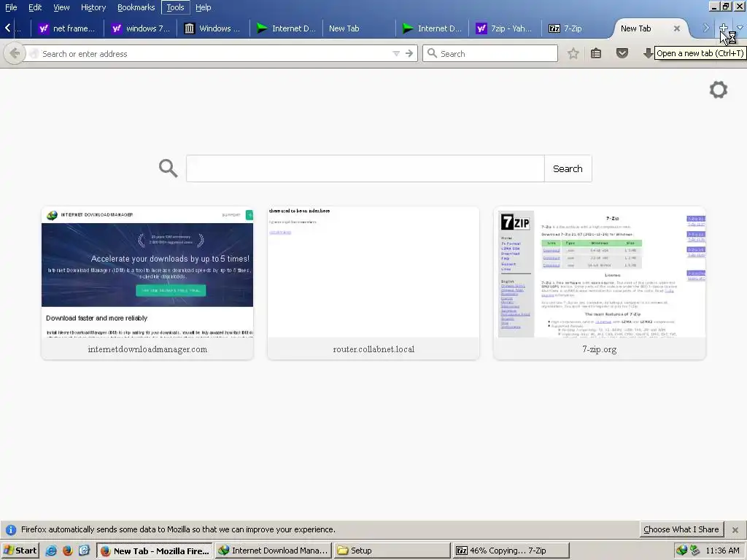
Task: Open the File menu
Action: pos(10,7)
